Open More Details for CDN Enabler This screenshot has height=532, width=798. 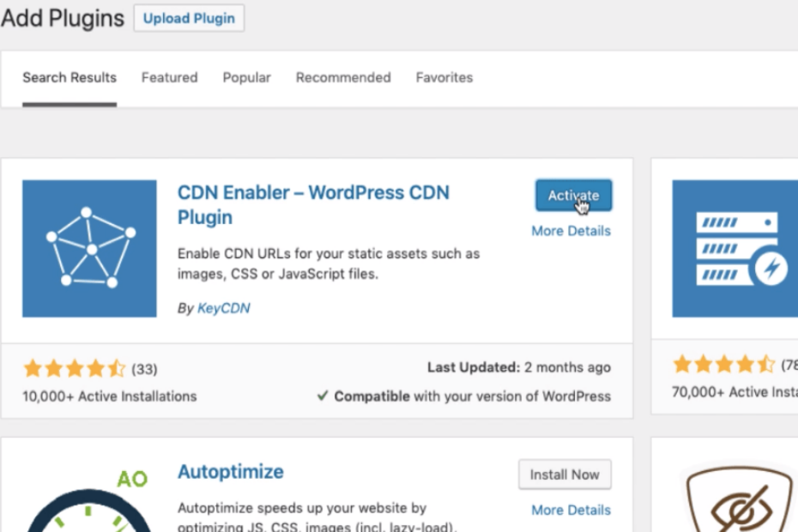coord(571,231)
